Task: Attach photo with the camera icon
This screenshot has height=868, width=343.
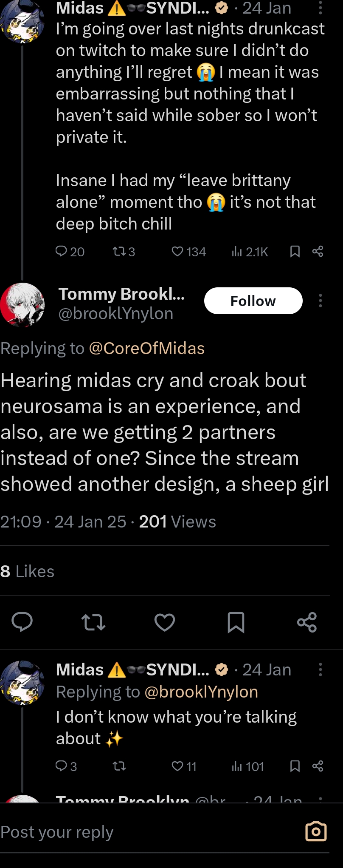Action: [316, 831]
